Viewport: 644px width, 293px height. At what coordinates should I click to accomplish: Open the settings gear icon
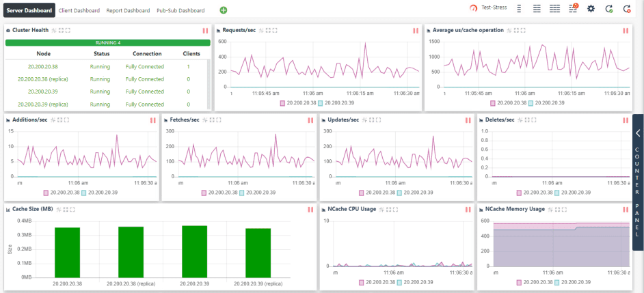[591, 9]
